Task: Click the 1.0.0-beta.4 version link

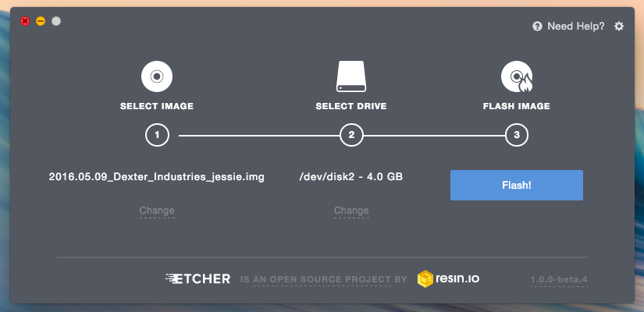Action: [559, 280]
